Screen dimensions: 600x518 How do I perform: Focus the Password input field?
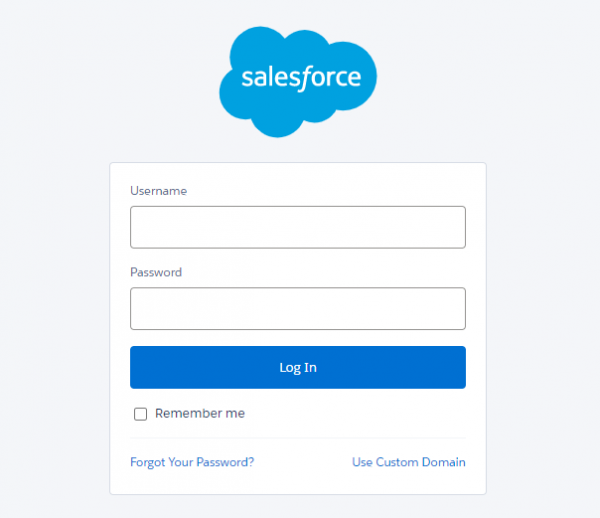click(x=297, y=309)
